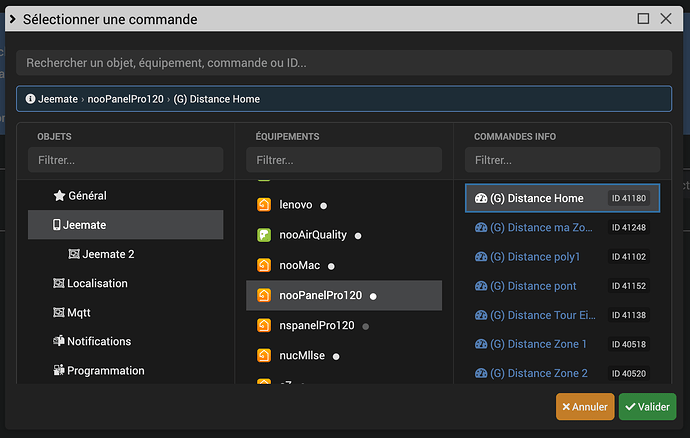
Task: Choose the (G) Distance Zone 1 command
Action: [562, 344]
